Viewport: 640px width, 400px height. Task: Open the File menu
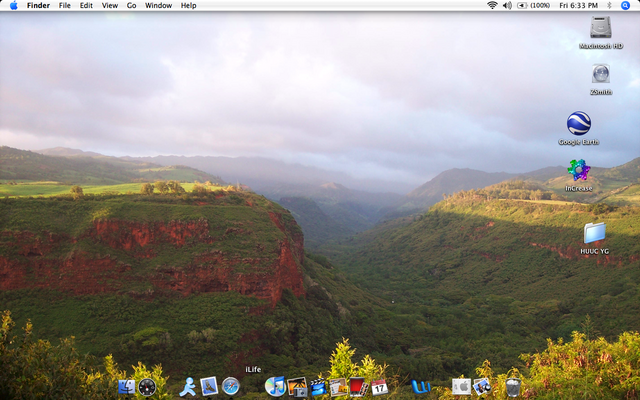(x=64, y=5)
